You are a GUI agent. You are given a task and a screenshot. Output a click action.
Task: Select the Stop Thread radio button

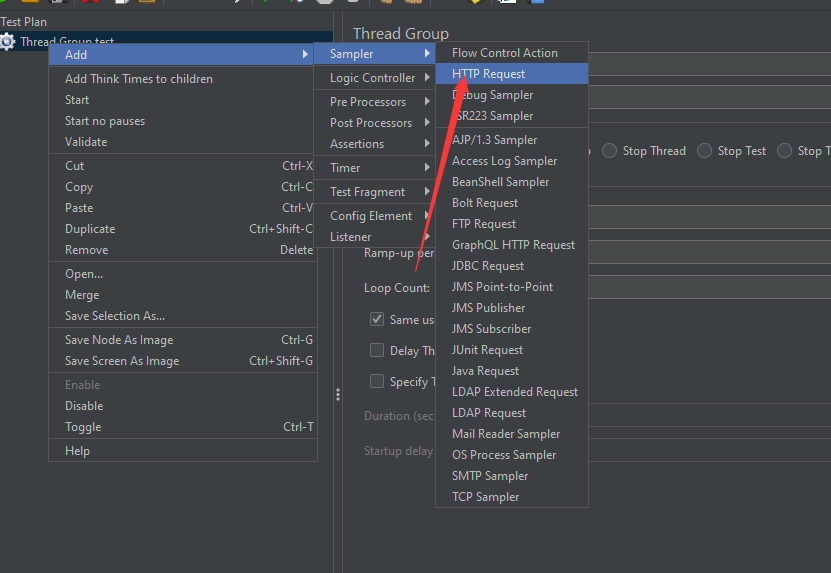tap(609, 151)
